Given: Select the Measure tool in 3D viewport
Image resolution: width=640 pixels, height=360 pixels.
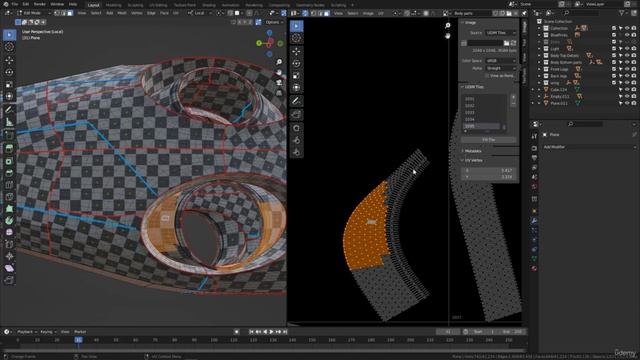Looking at the screenshot, I should pos(9,122).
